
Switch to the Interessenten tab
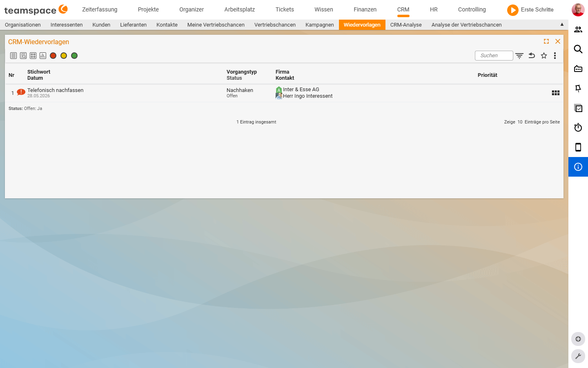(x=67, y=25)
